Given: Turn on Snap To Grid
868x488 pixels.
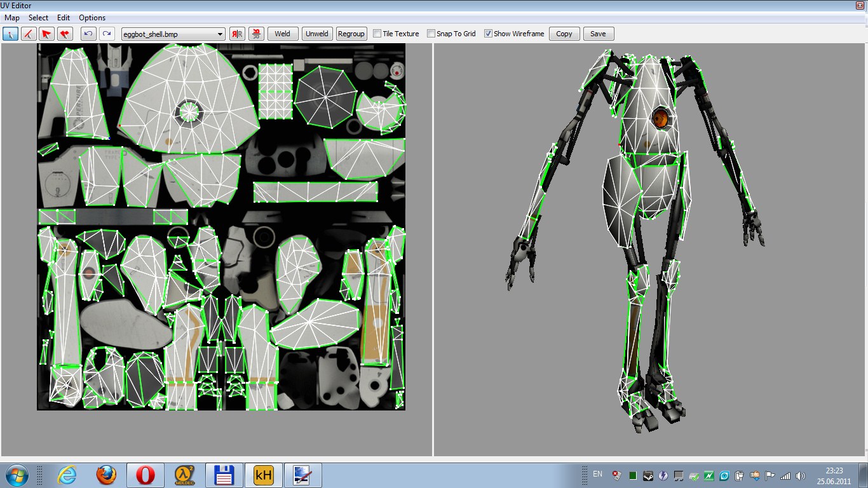Looking at the screenshot, I should point(431,34).
